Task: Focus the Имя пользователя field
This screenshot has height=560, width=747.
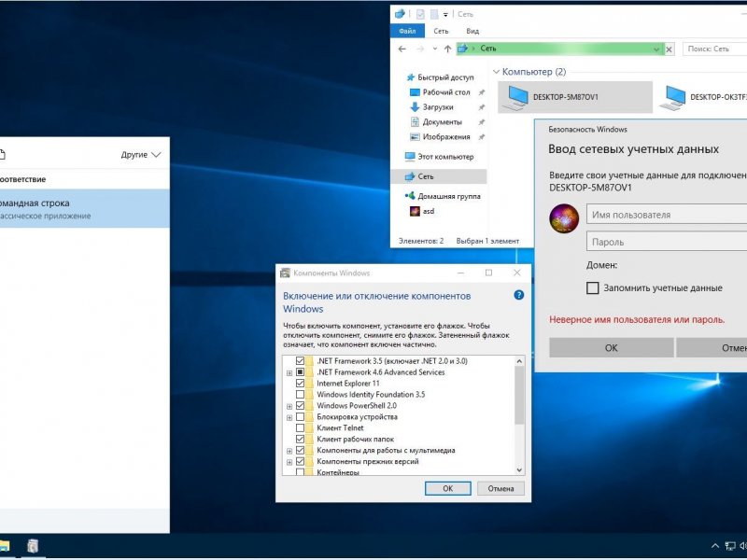Action: (667, 215)
